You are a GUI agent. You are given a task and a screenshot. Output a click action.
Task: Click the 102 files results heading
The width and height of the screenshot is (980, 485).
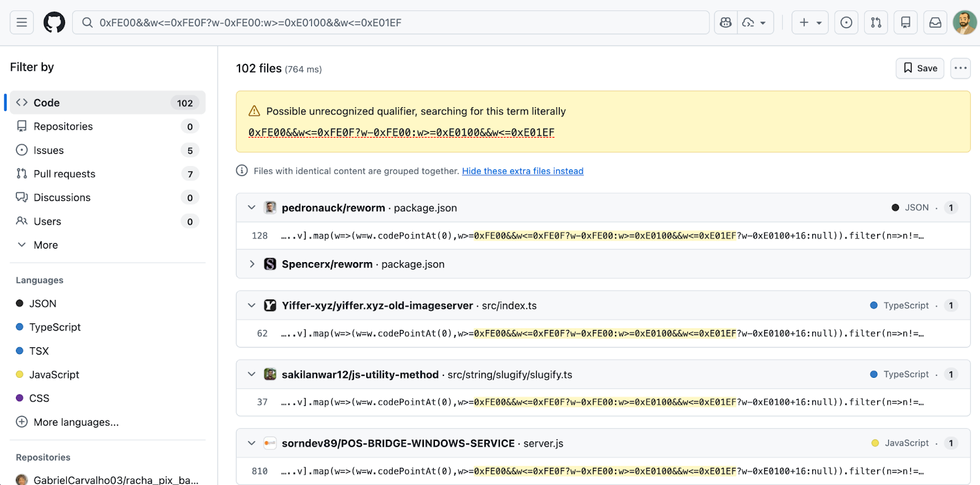[x=259, y=69]
